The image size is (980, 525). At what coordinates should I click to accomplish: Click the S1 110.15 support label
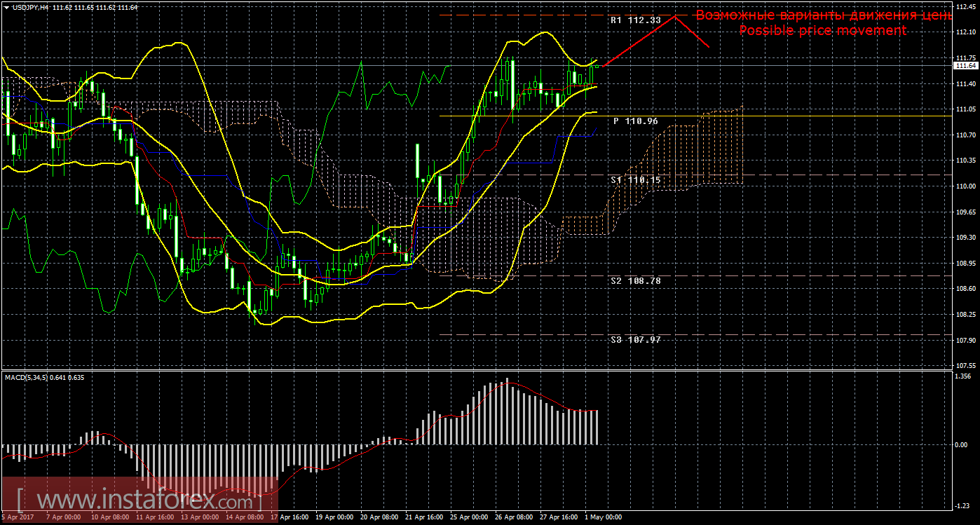tap(635, 180)
